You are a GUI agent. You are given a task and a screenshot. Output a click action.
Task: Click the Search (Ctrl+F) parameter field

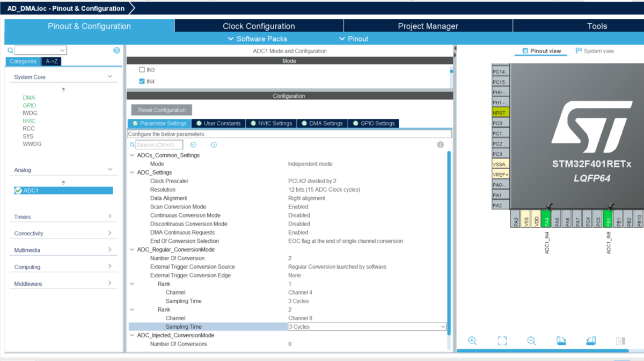tap(159, 145)
